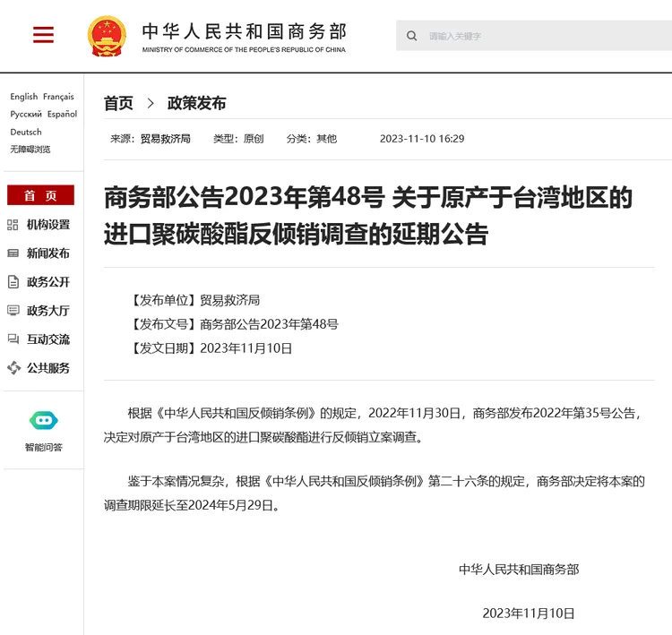Image resolution: width=672 pixels, height=635 pixels.
Task: Click the type text 类型:原创
Action: point(238,139)
